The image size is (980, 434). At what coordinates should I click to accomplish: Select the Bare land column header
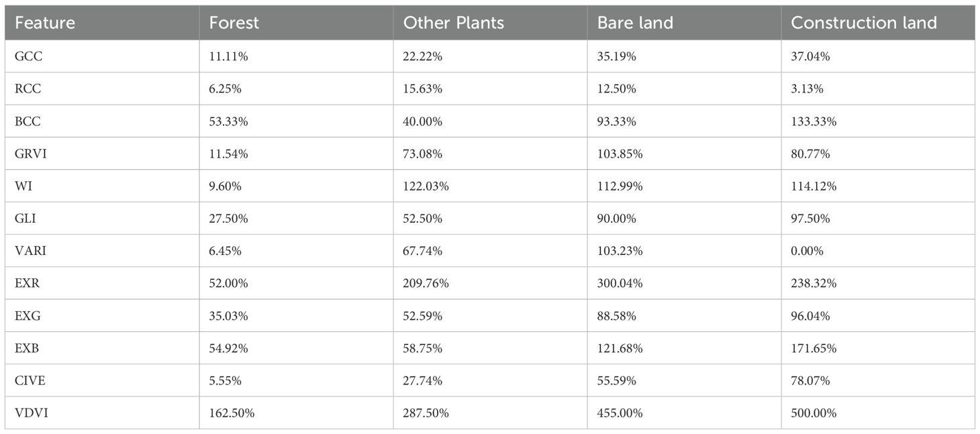tap(634, 23)
